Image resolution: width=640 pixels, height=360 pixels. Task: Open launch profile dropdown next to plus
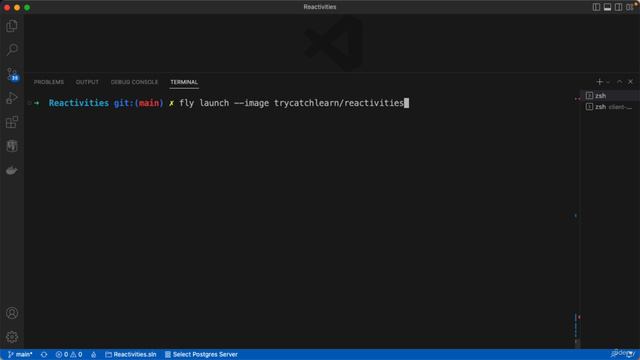[x=608, y=82]
